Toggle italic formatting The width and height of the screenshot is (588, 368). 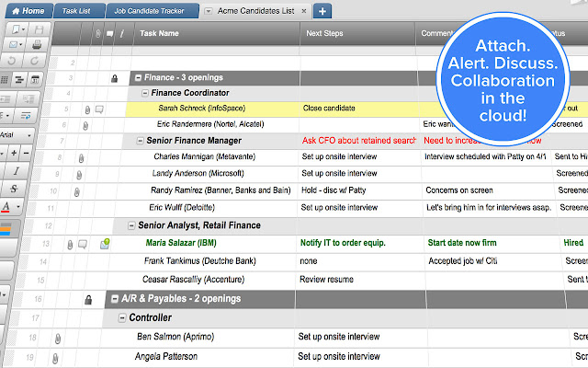point(17,171)
